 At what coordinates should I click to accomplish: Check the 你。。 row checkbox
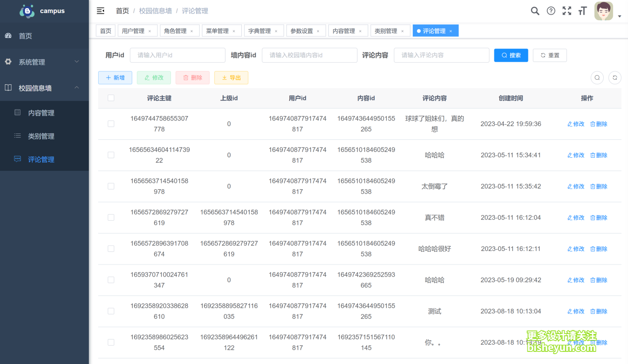111,342
